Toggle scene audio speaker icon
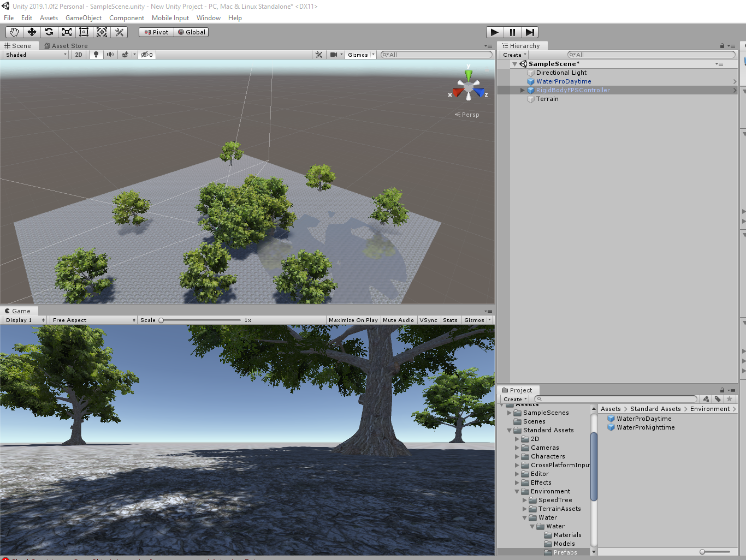 click(110, 55)
